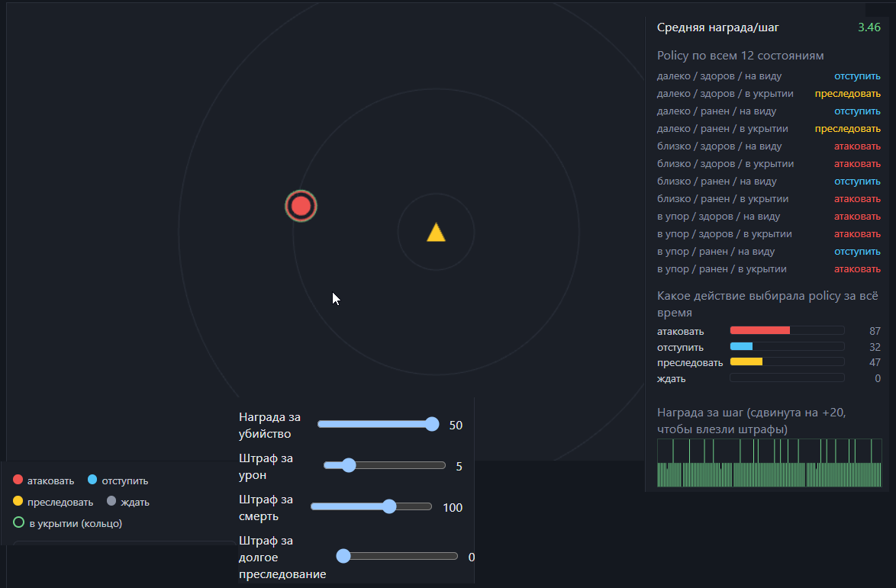Viewport: 896px width, 588px height.
Task: Click the attack count "87"
Action: pos(875,331)
